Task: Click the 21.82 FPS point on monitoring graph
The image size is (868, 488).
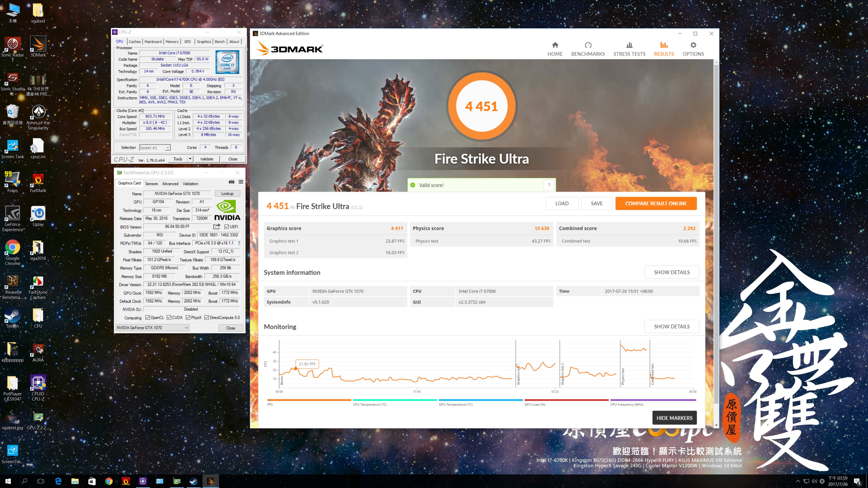Action: coord(296,369)
